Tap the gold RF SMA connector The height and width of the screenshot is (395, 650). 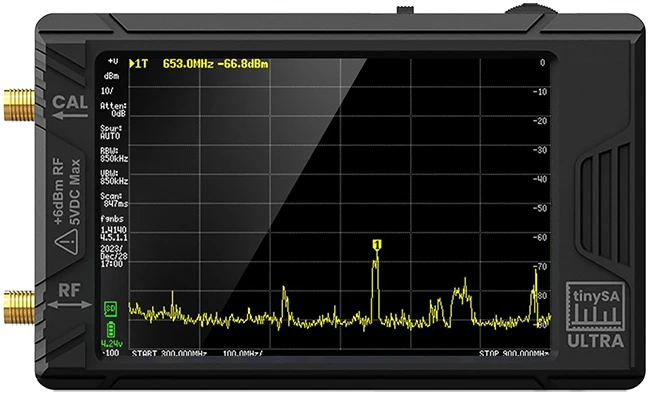[x=19, y=307]
